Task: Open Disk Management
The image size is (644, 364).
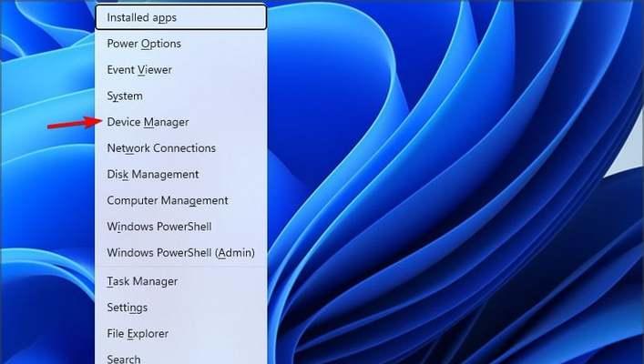Action: (181, 175)
